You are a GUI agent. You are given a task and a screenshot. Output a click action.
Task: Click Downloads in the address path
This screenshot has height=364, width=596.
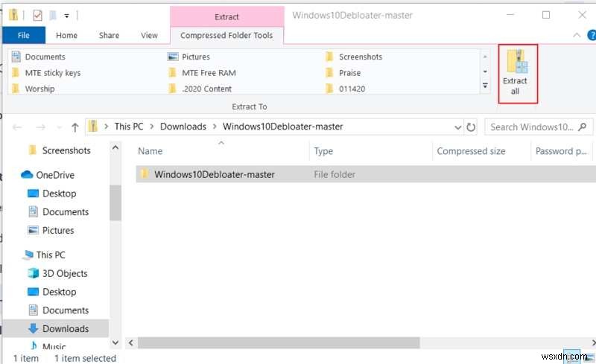(183, 127)
